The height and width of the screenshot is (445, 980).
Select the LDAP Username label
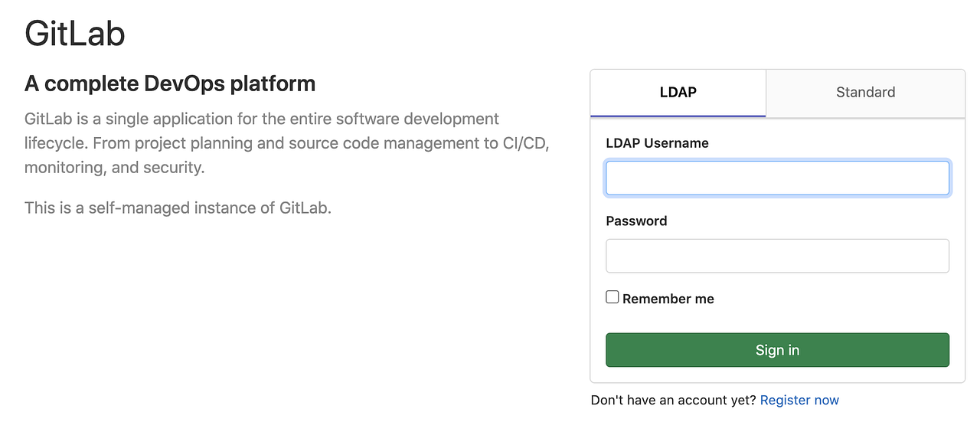657,142
